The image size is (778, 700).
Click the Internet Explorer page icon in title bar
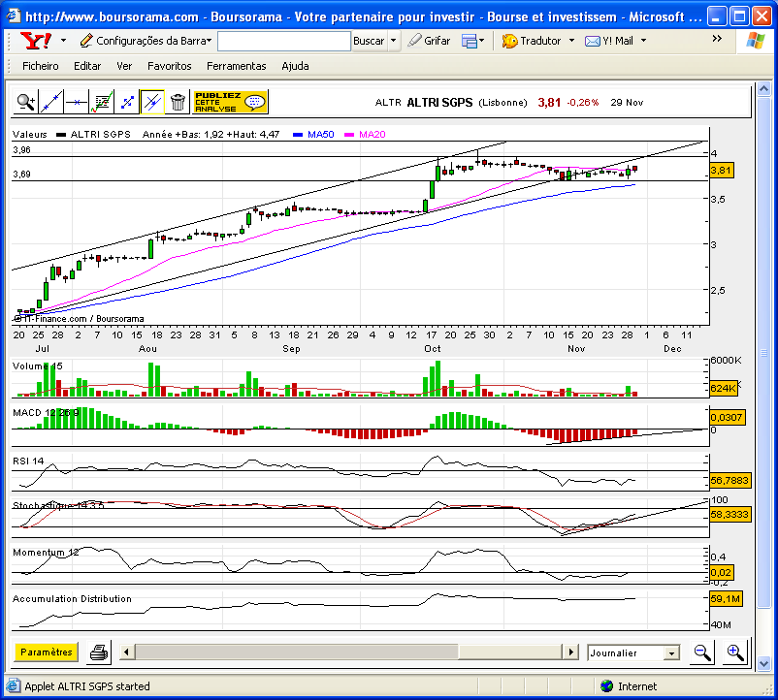[x=14, y=16]
